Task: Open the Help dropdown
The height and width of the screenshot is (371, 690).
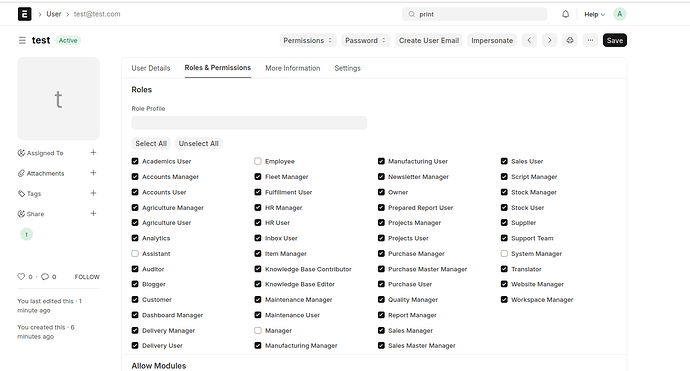Action: click(x=594, y=15)
